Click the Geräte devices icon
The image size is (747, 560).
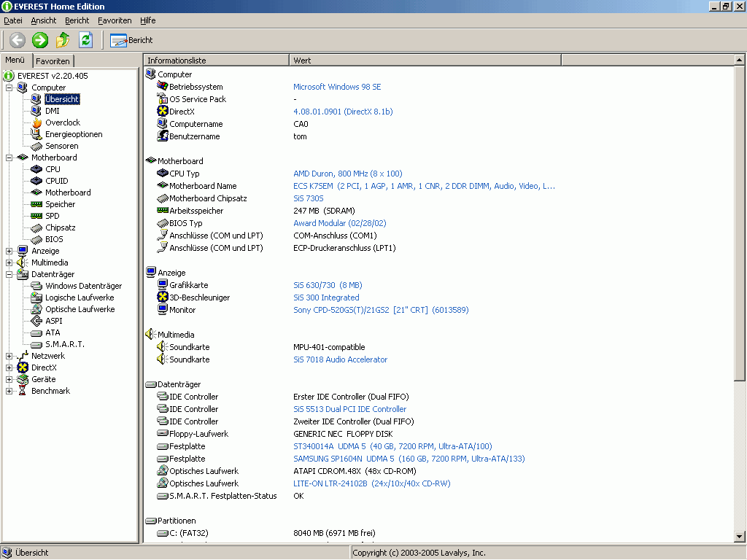pos(23,379)
